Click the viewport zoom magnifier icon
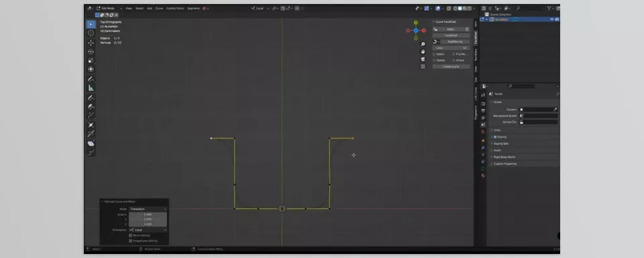 point(423,44)
